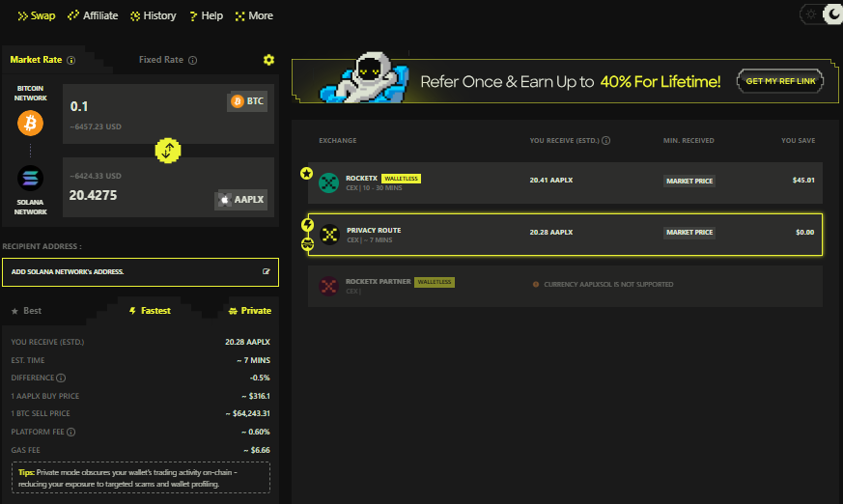Click the private route spy badge
Screen dimensions: 843x504
click(307, 244)
